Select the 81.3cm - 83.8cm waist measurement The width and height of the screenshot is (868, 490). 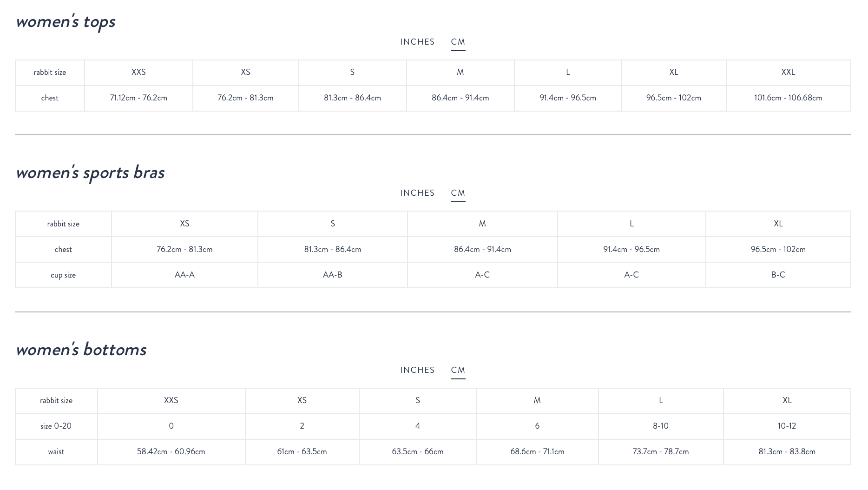point(787,452)
